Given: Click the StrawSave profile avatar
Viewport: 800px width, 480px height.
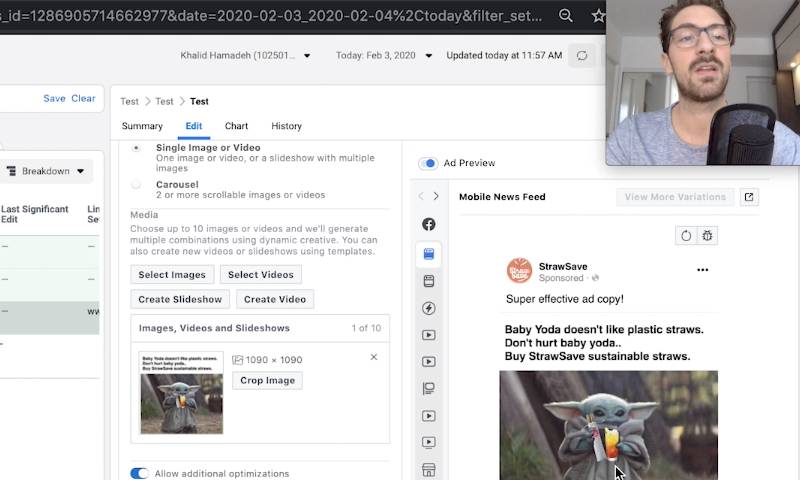Looking at the screenshot, I should click(519, 270).
